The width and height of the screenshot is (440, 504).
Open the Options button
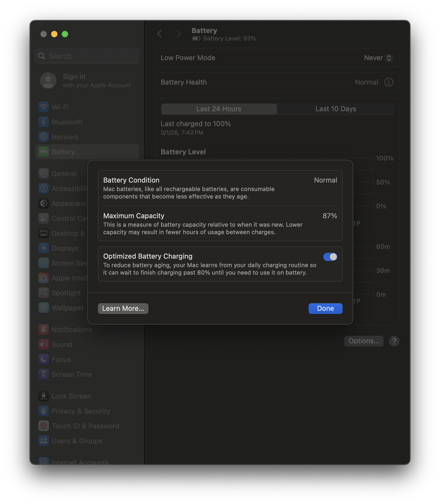(364, 341)
